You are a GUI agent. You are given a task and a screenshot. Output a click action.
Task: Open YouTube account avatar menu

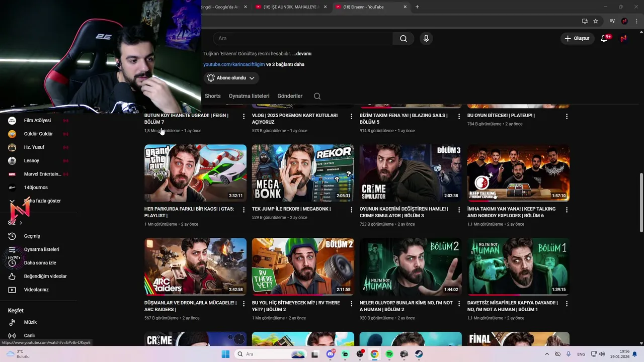(x=623, y=38)
